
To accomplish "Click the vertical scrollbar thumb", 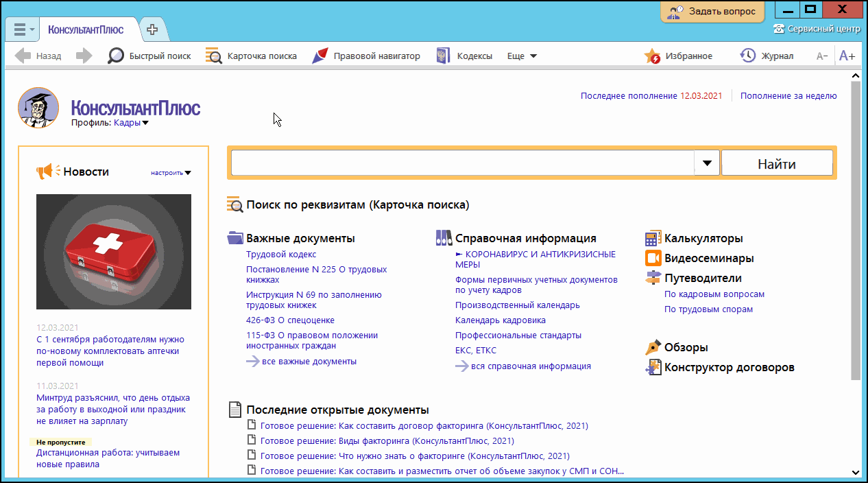I will (x=855, y=230).
